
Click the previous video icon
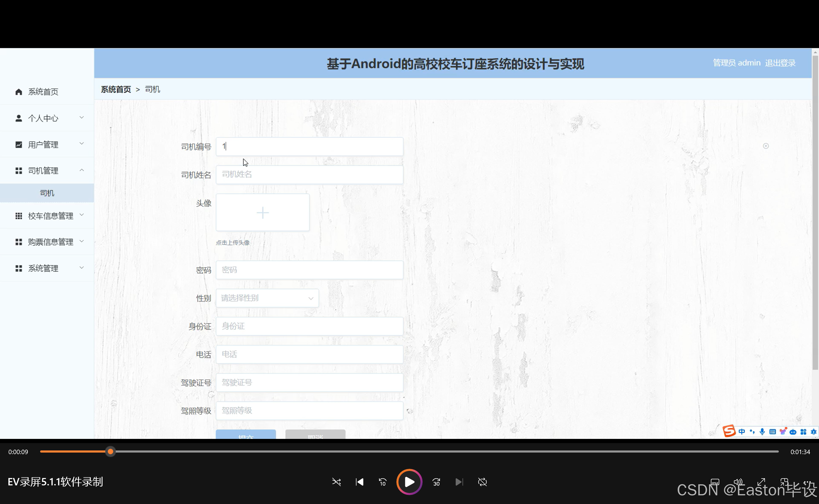coord(359,482)
